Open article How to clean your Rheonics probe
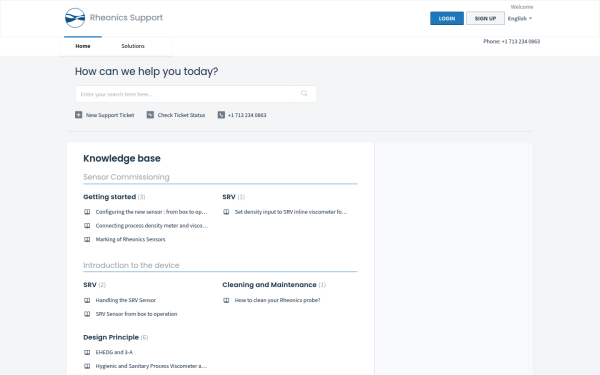600x375 pixels. [x=277, y=300]
